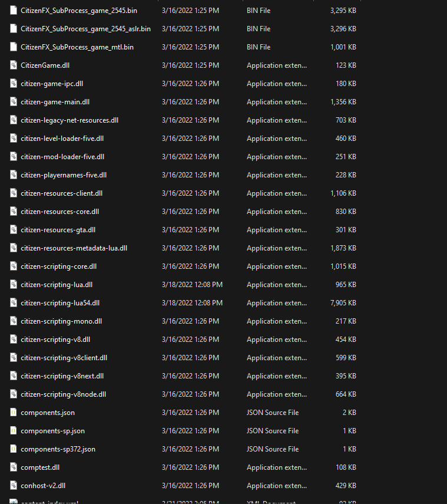Click the icon of CitizenFX_SubProcess_game_2545_aslr.bin
Screen dimensions: 447x504
click(x=14, y=29)
